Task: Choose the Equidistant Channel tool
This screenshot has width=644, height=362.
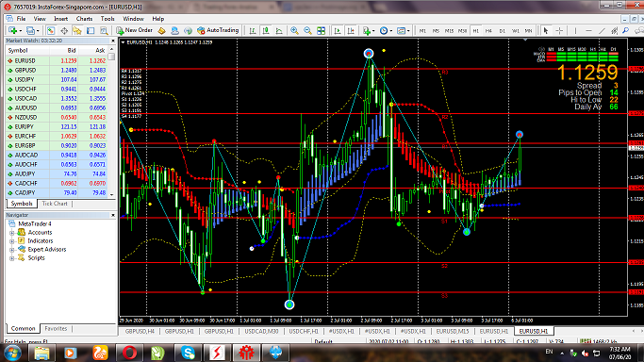Action: click(x=614, y=31)
